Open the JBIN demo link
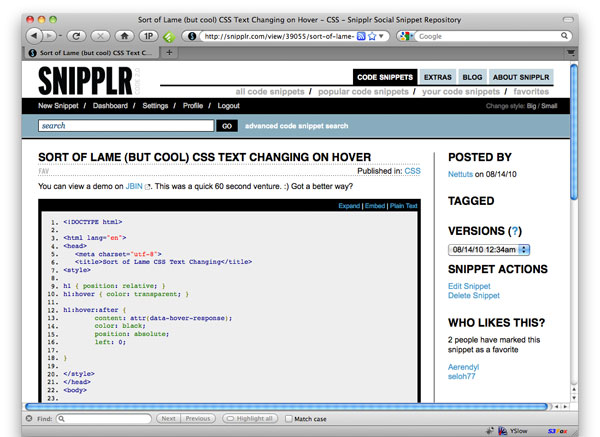This screenshot has height=437, width=600. (134, 186)
